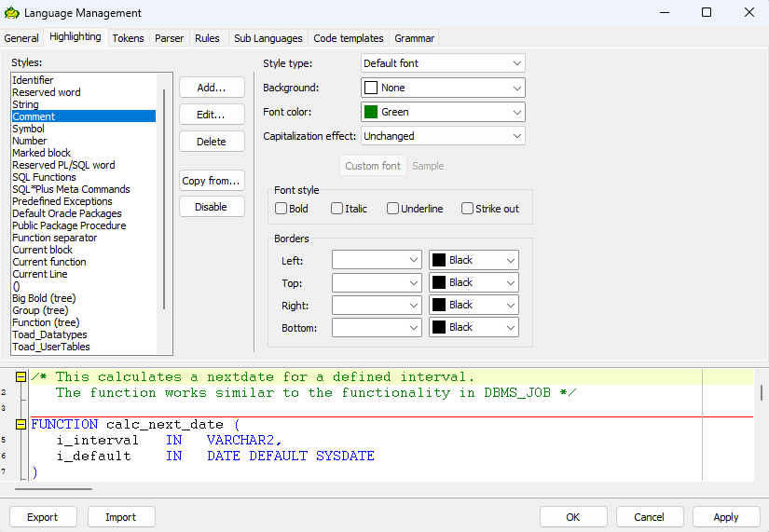Open the Style type dropdown

pyautogui.click(x=443, y=63)
